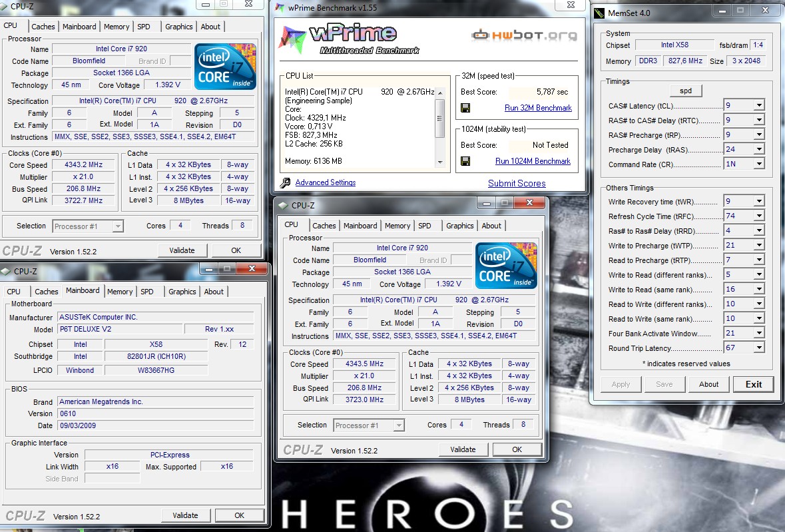Open the Four Bank Activate Window dropdown

point(759,333)
